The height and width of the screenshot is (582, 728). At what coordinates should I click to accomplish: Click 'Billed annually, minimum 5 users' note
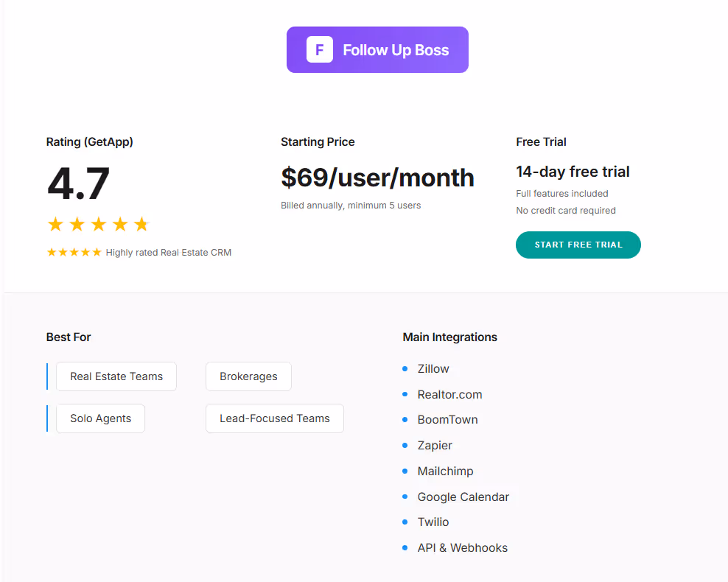[x=351, y=205]
